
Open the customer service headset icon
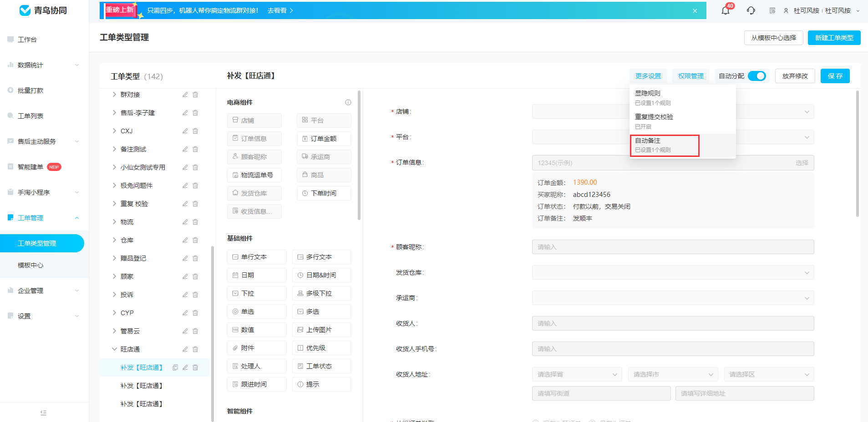click(x=751, y=10)
